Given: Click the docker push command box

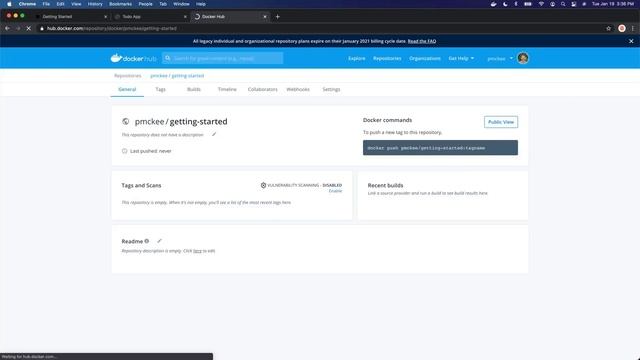Looking at the screenshot, I should (x=440, y=148).
